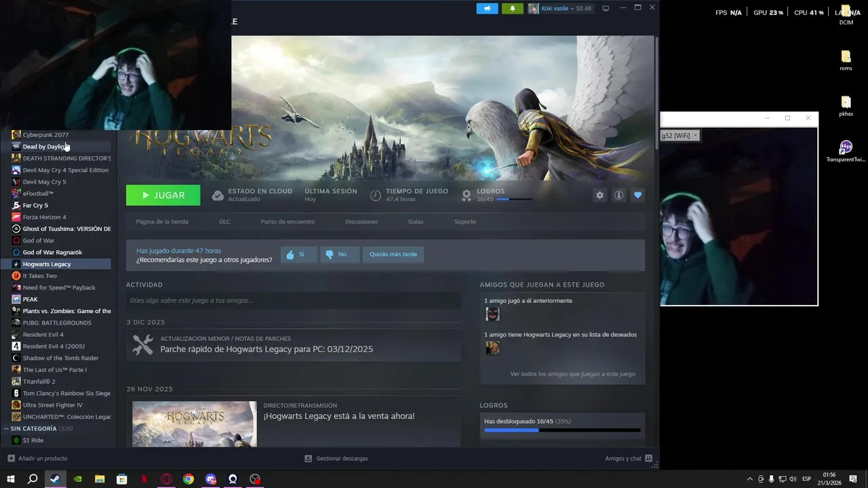
Task: Open volume control in system tray
Action: pos(793,479)
